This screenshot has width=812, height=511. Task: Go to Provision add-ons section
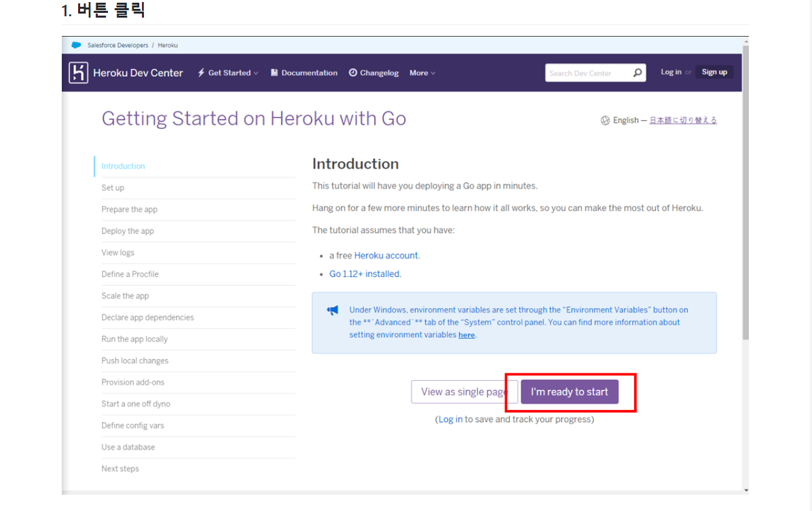[x=132, y=383]
